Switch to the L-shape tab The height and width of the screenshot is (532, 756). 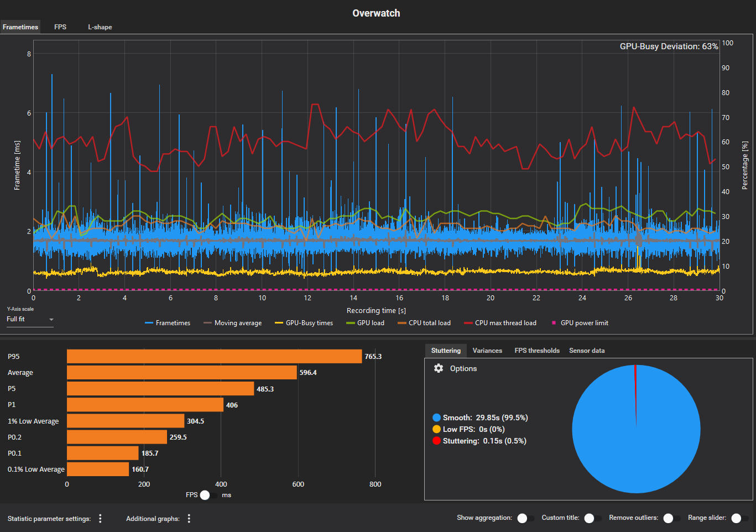coord(100,27)
